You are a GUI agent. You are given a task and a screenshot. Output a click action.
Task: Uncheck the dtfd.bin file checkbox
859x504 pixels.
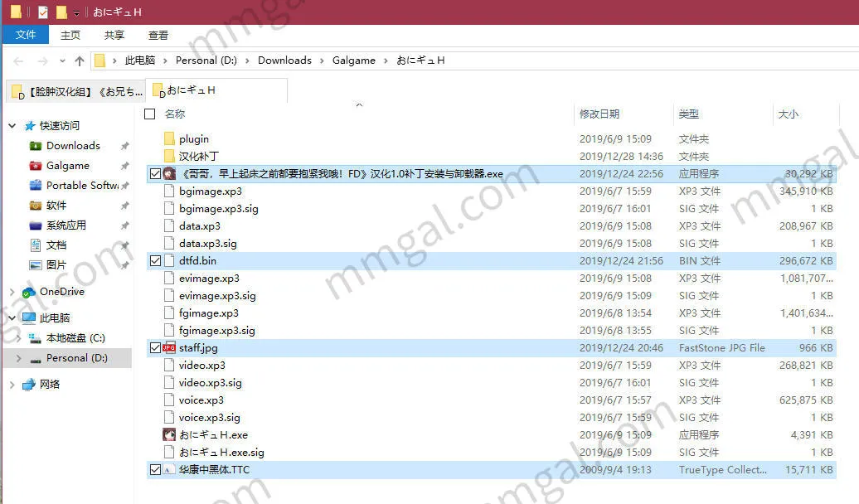155,261
